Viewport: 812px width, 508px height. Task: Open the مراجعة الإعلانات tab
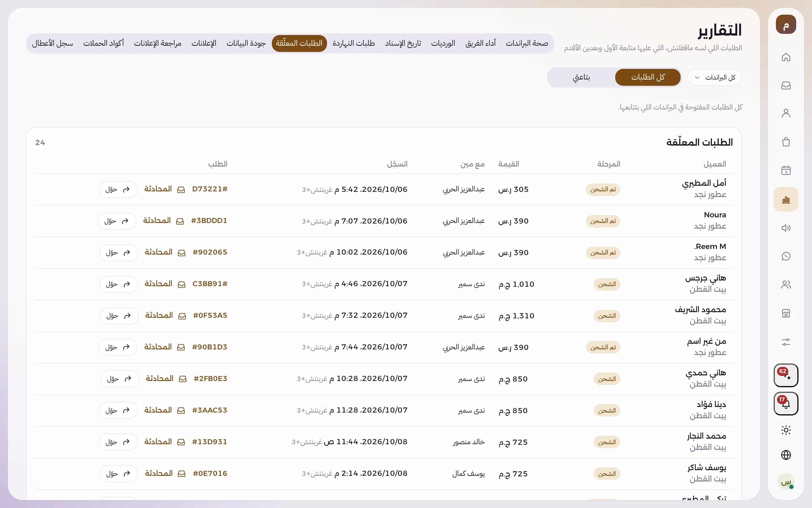pyautogui.click(x=158, y=43)
